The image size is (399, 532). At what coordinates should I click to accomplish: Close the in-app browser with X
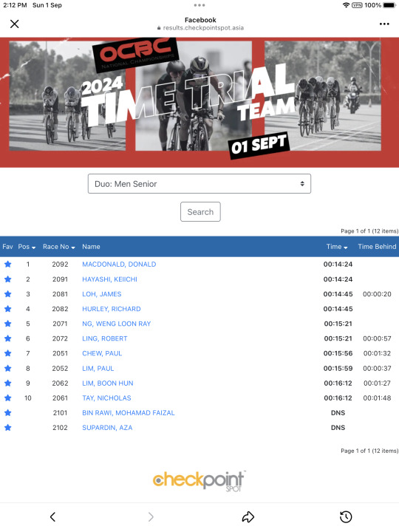14,24
